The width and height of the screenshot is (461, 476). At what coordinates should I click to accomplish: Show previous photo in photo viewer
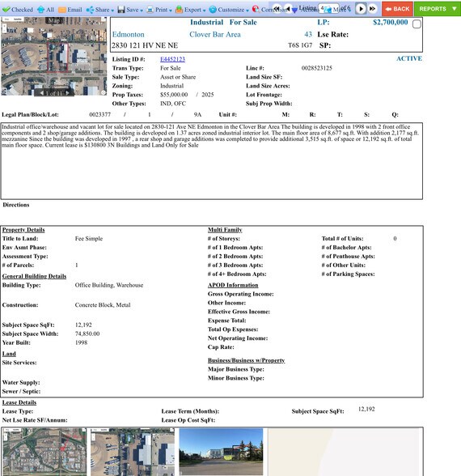coord(42,93)
